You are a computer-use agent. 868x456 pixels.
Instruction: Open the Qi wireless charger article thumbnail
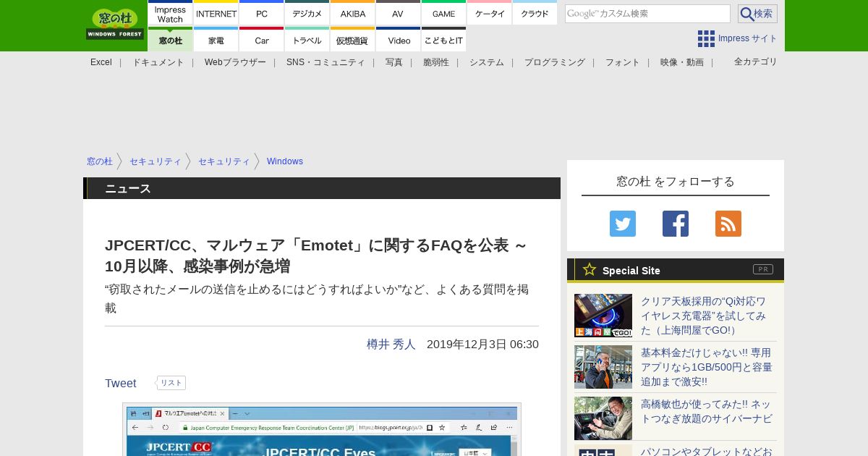[x=603, y=316]
